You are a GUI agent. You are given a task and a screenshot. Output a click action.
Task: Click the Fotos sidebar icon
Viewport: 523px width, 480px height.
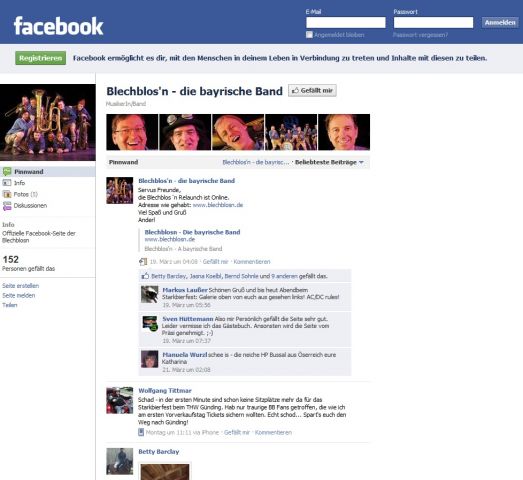coord(7,194)
